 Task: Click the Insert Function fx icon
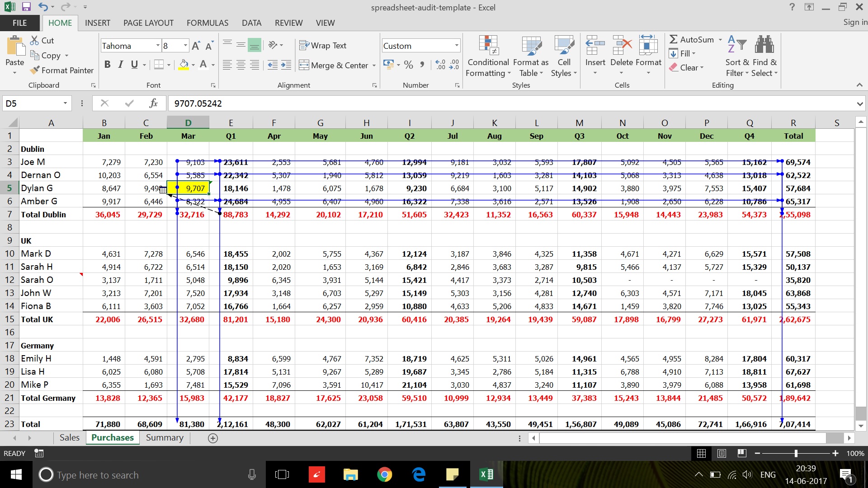click(x=153, y=103)
